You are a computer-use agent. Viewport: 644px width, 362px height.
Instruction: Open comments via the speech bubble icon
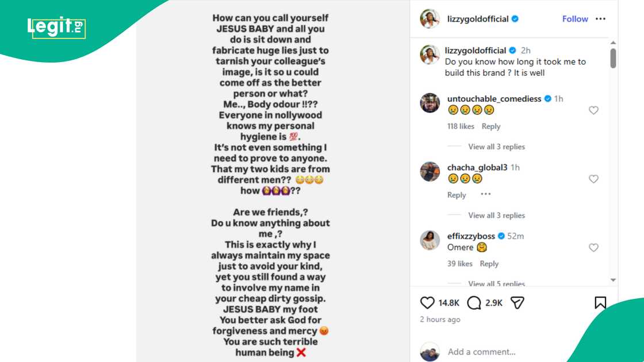(474, 302)
